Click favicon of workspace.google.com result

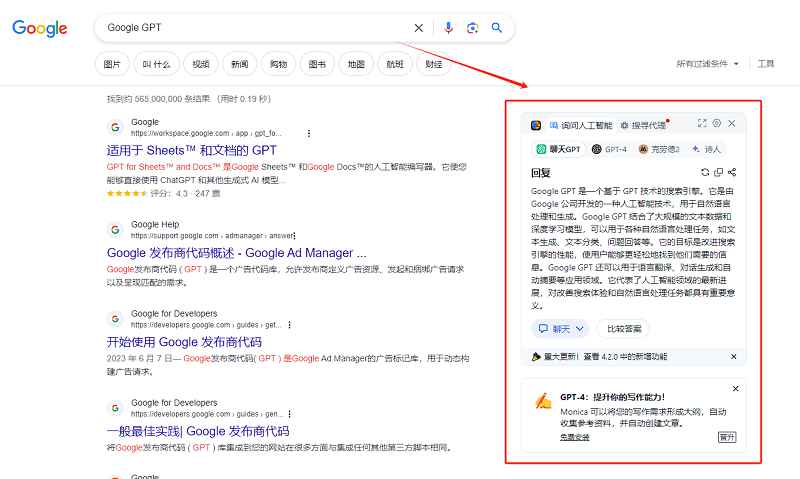coord(115,128)
